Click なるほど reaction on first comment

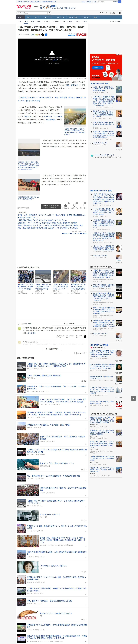tap(70, 337)
